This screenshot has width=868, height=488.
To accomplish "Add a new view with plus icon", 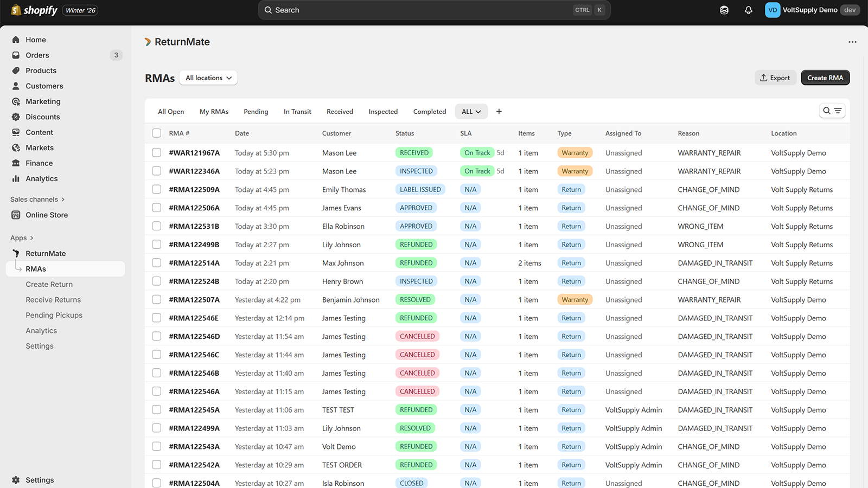I will coord(499,112).
